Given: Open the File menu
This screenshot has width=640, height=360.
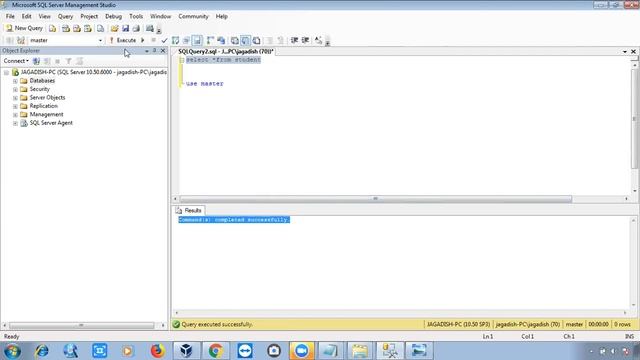Looking at the screenshot, I should click(x=10, y=16).
